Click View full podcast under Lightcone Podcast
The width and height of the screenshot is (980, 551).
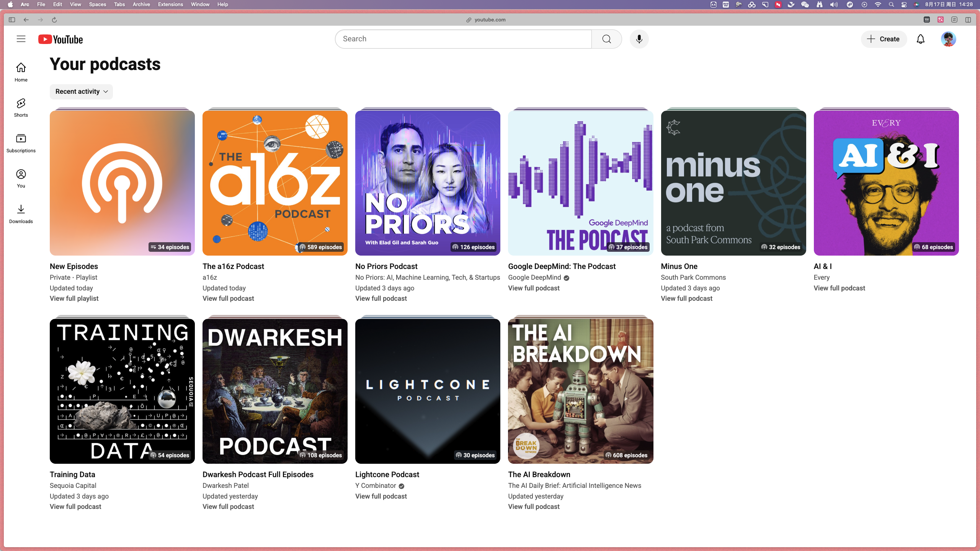381,496
